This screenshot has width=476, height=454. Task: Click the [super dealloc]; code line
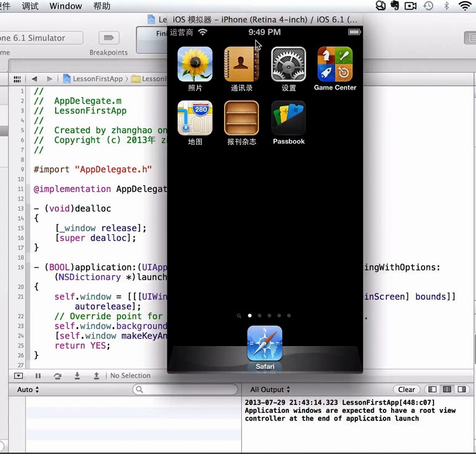tap(95, 237)
